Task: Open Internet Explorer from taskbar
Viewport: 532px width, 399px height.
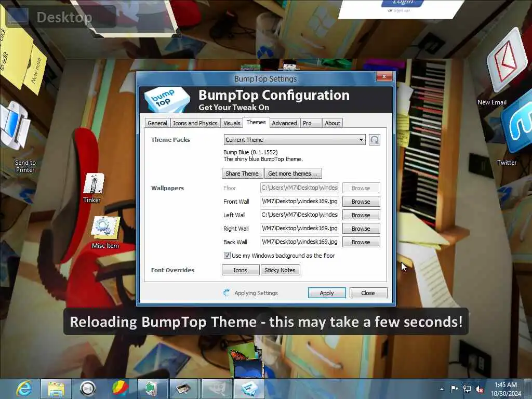Action: click(25, 389)
